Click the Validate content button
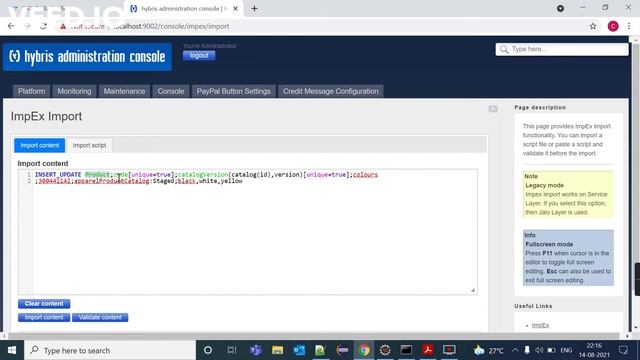Image resolution: width=640 pixels, height=360 pixels. click(100, 317)
